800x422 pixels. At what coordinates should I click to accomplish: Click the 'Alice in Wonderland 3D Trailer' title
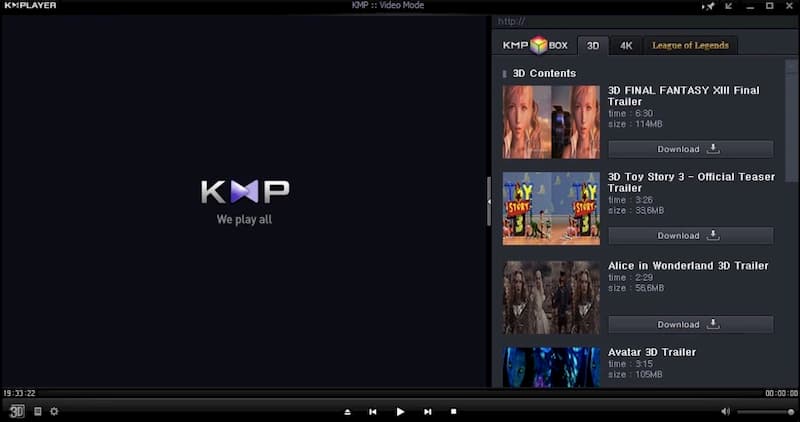[x=688, y=266]
